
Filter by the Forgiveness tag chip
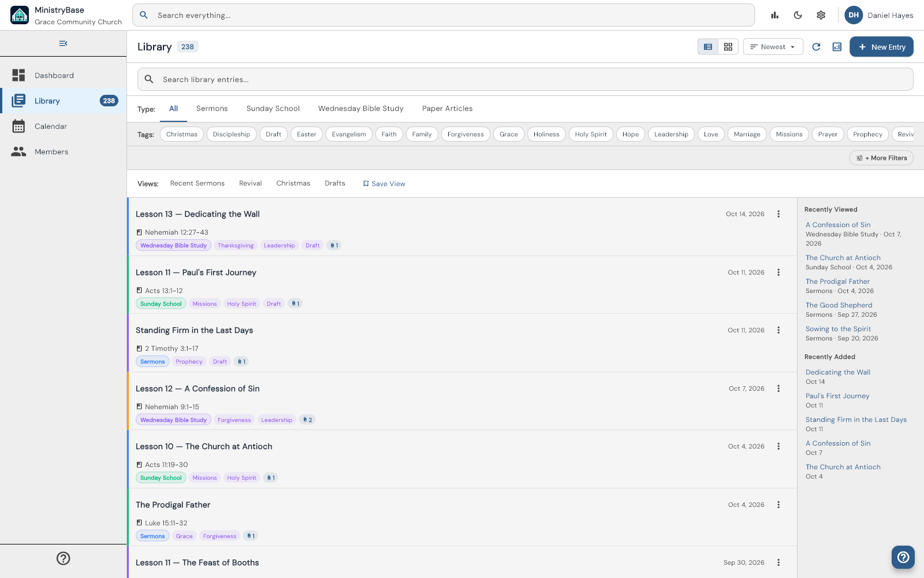[465, 134]
